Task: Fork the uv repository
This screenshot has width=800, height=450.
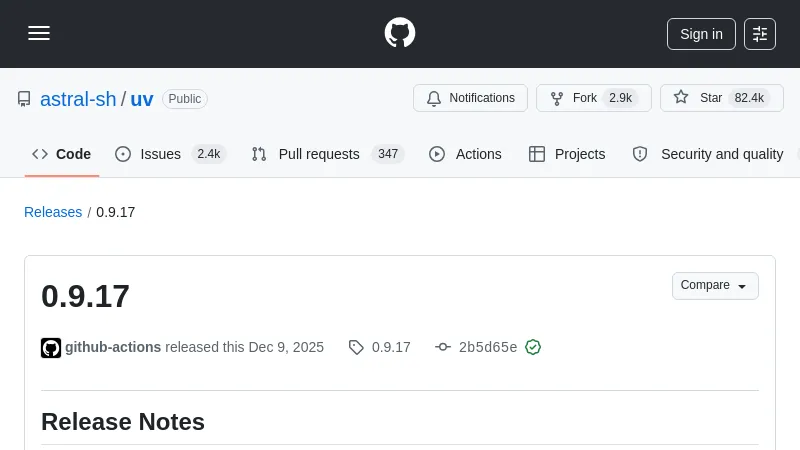Action: [593, 98]
